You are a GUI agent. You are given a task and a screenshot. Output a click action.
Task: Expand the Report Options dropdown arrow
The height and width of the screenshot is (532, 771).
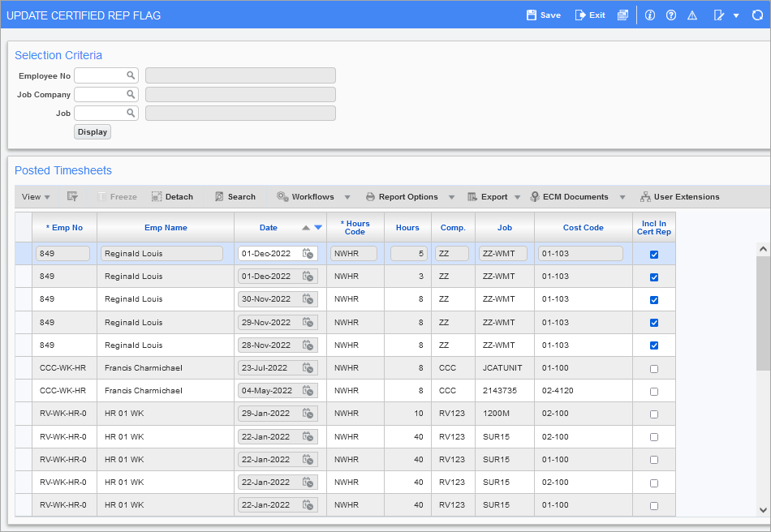coord(451,197)
